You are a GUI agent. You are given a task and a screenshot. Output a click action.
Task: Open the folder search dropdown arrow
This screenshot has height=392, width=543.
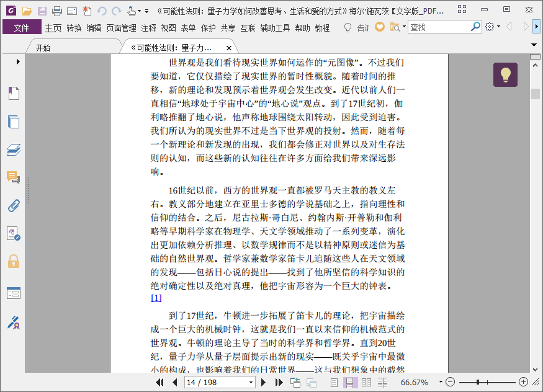point(404,26)
